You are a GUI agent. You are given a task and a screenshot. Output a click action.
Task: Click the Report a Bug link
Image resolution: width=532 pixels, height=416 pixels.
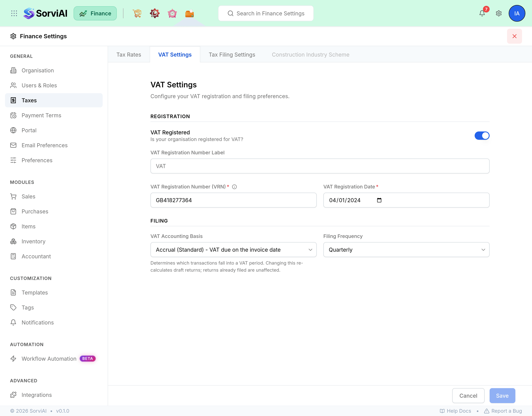tap(503, 411)
